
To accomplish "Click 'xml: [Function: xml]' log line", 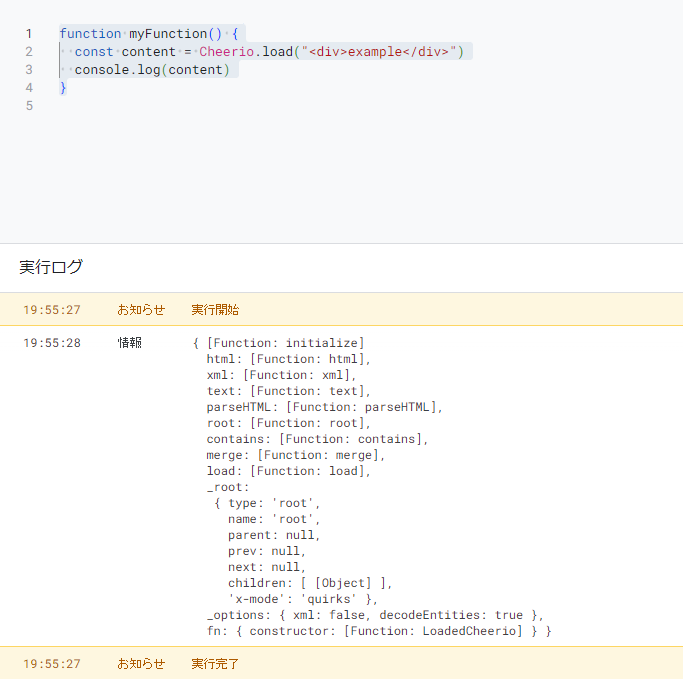I will [x=281, y=375].
